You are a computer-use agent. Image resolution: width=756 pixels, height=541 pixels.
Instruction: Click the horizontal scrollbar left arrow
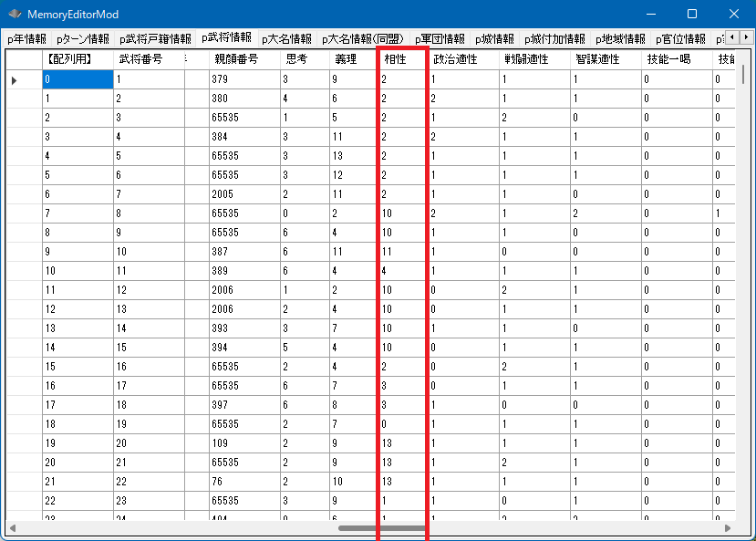point(12,528)
